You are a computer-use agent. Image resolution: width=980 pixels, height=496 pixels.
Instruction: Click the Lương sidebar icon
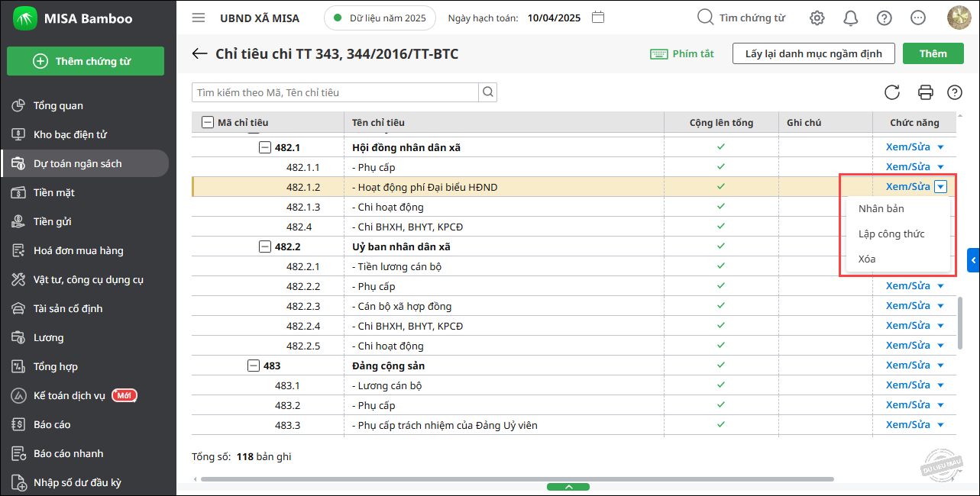point(19,337)
